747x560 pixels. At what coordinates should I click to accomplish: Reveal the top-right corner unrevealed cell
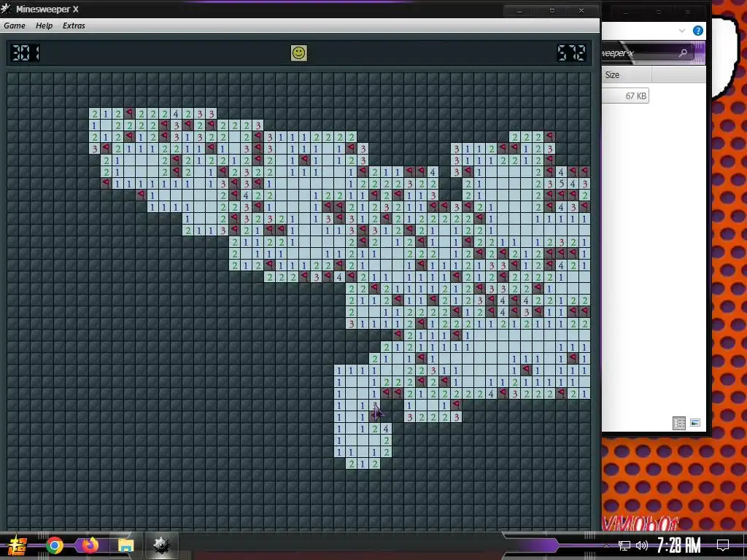[x=584, y=79]
